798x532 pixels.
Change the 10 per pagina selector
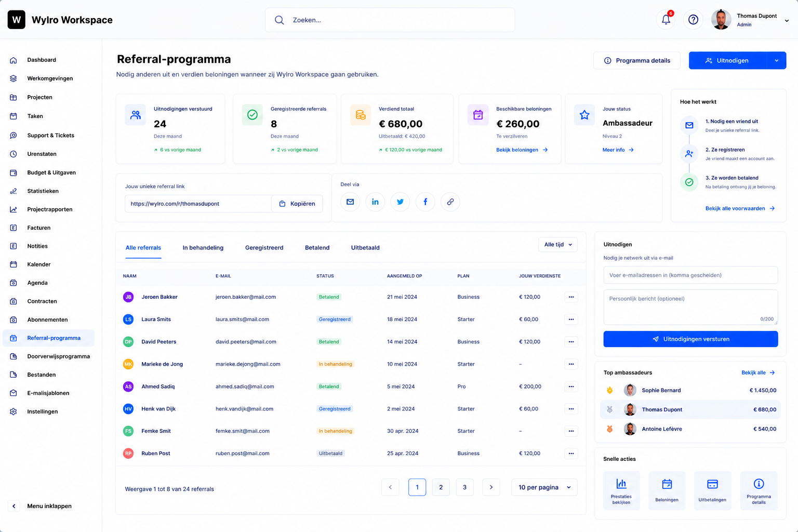pos(544,487)
